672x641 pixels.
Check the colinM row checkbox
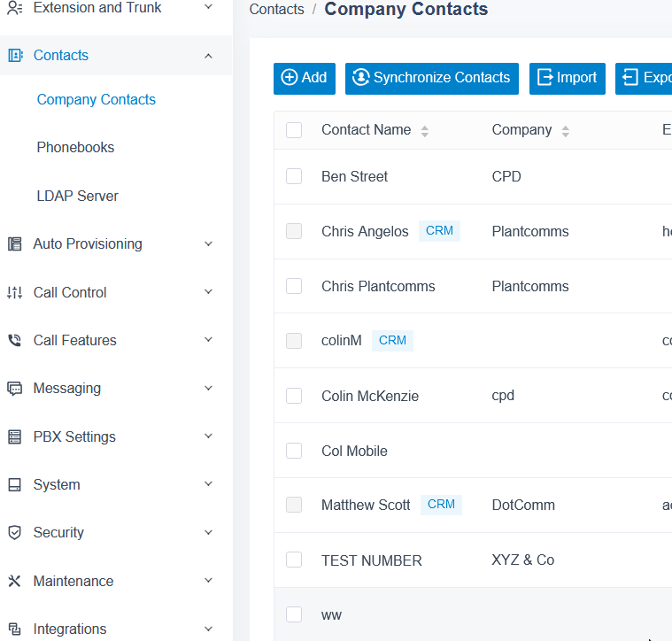(294, 341)
